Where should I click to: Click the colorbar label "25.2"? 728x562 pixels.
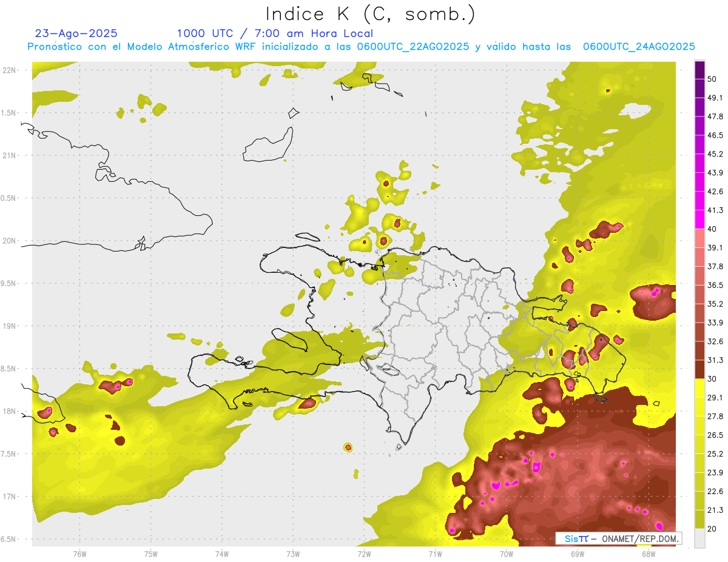pos(715,454)
